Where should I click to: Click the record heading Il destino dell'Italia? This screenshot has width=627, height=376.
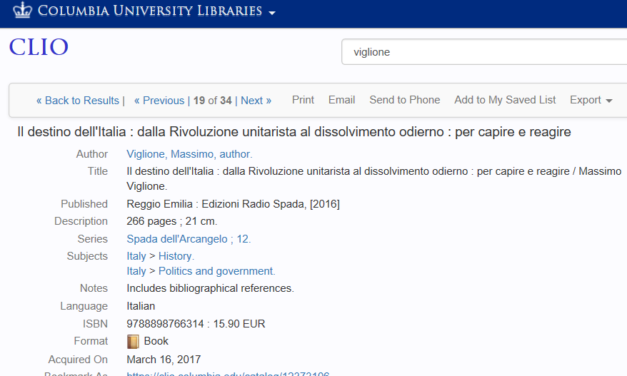tap(294, 132)
